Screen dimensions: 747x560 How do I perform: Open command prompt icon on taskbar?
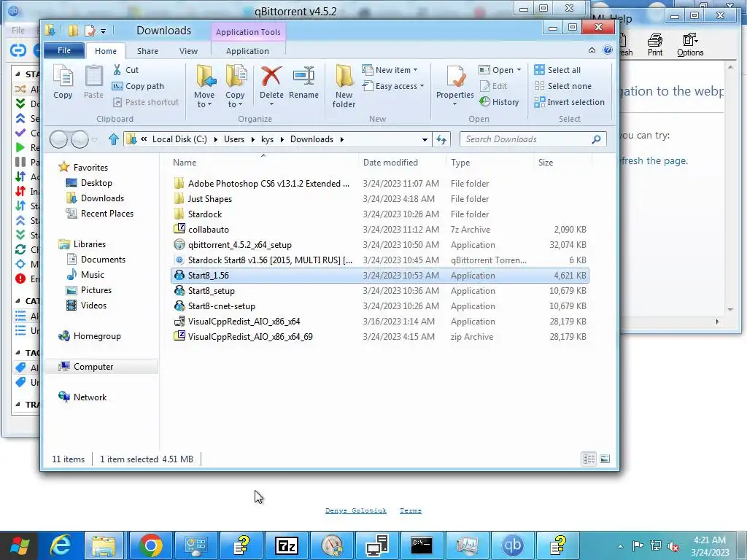pos(422,545)
